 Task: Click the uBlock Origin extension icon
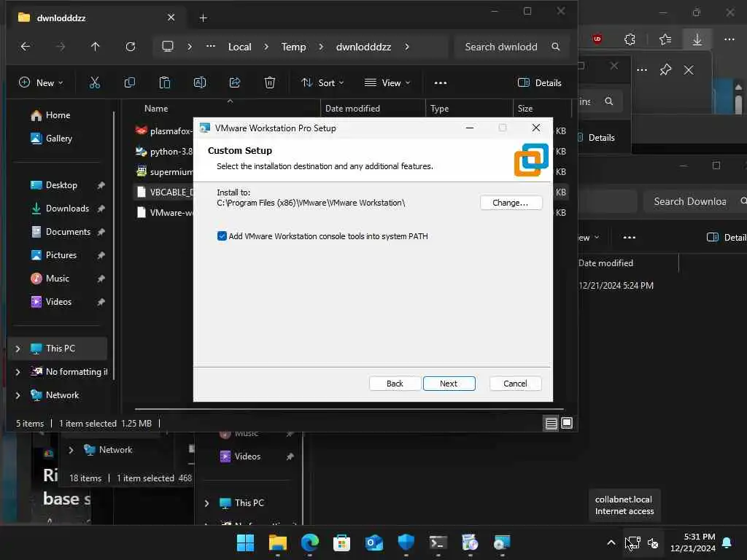pos(597,39)
